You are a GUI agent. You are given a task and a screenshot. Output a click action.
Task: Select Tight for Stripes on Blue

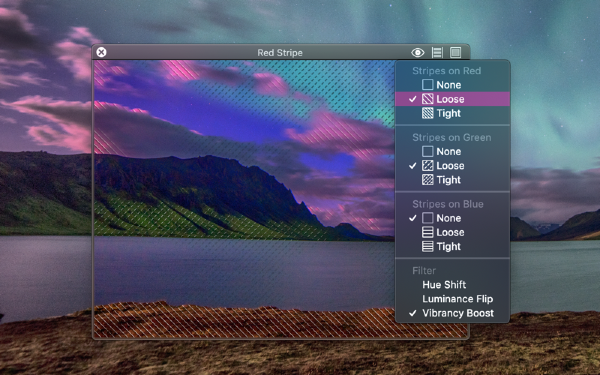(453, 246)
